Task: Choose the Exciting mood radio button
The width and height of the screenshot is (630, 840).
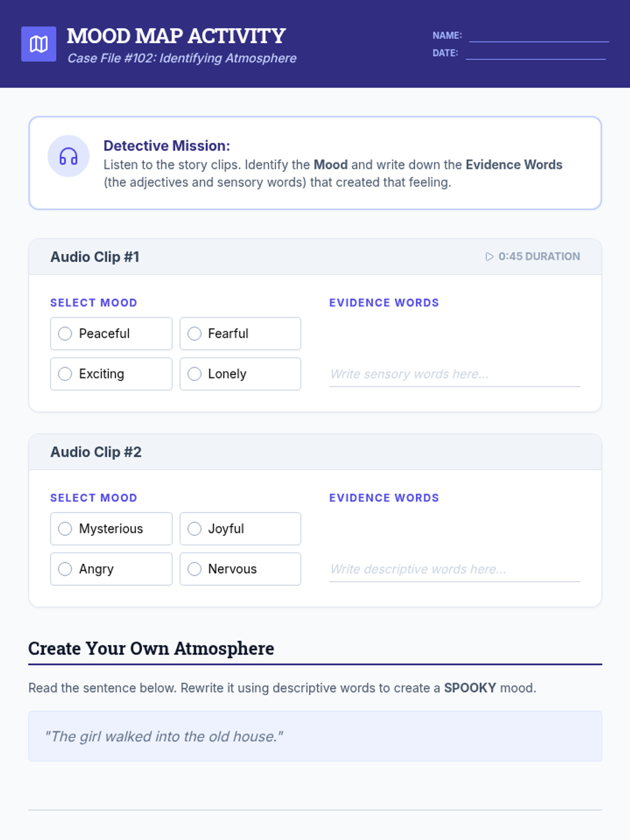Action: 65,374
